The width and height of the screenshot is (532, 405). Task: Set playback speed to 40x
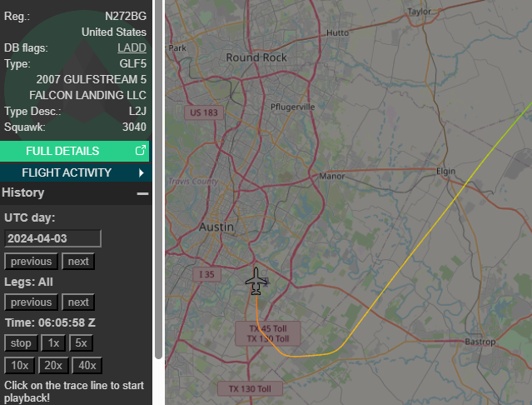coord(87,365)
